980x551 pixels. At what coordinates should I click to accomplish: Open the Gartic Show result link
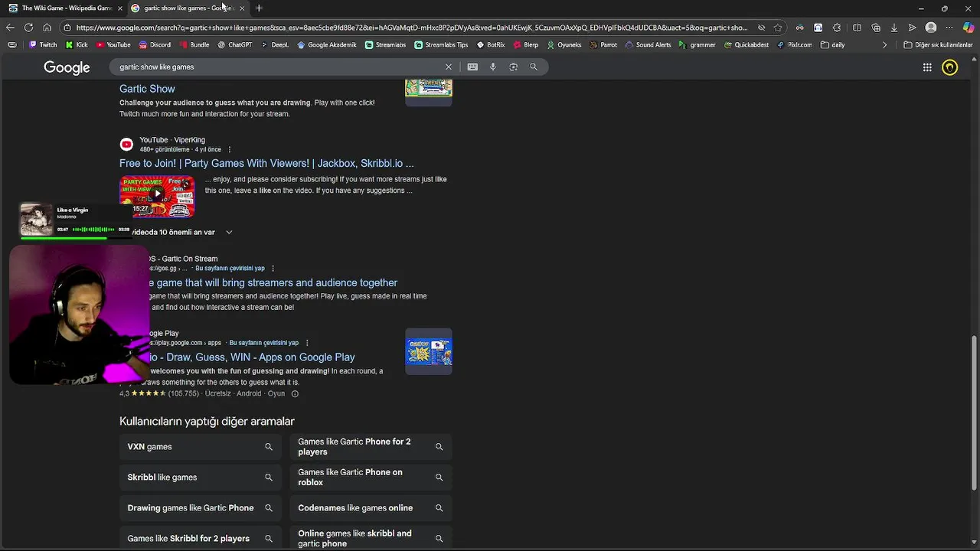coord(147,89)
